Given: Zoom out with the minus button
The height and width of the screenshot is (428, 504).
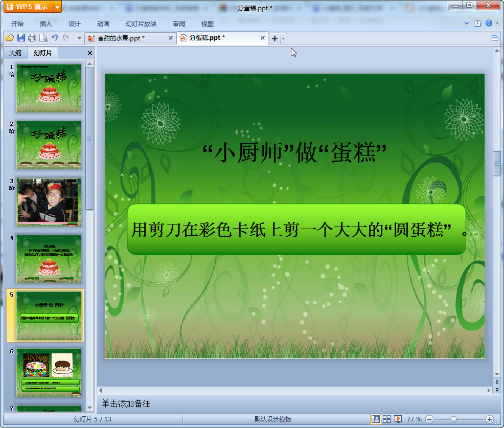Looking at the screenshot, I should 429,419.
